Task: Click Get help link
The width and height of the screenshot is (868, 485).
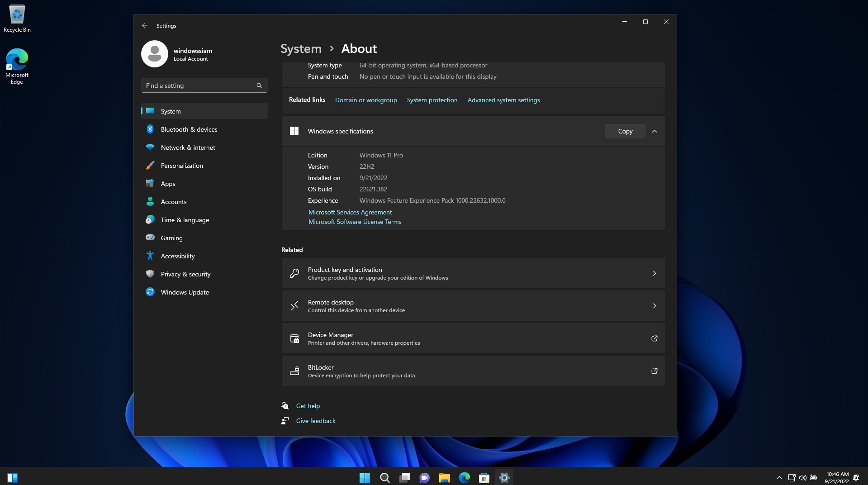Action: tap(308, 406)
